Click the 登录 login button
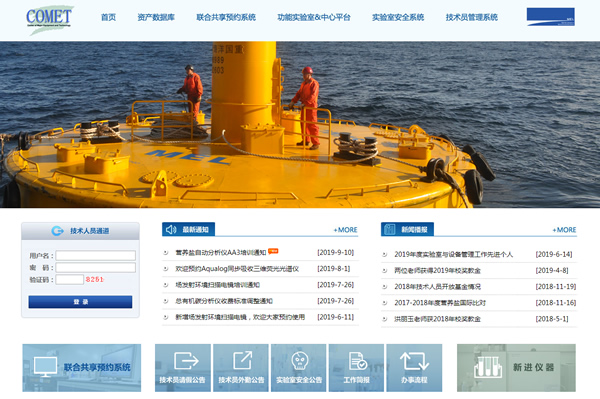Screen dimensions: 600x399 click(80, 302)
